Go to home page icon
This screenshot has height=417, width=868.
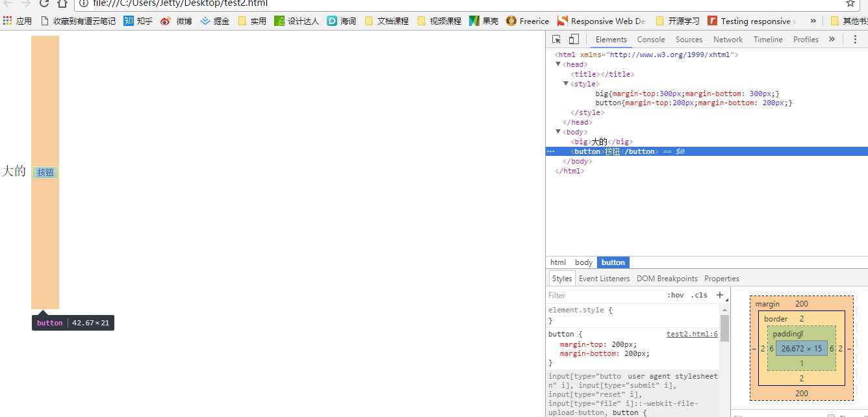click(x=62, y=3)
